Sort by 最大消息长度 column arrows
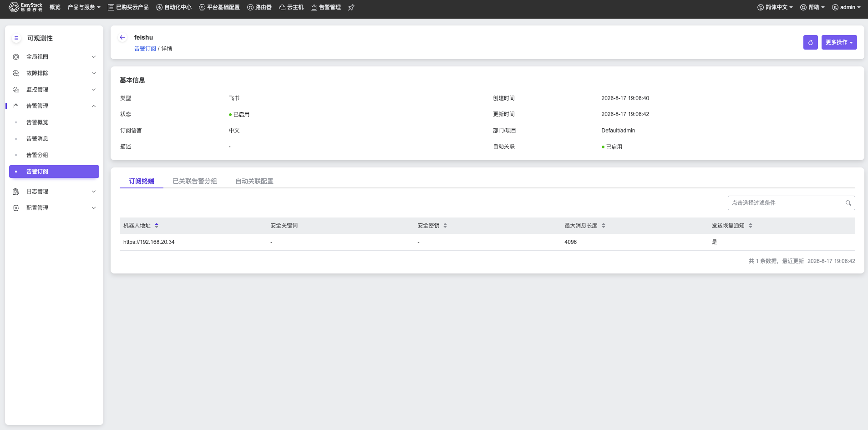 (x=604, y=226)
